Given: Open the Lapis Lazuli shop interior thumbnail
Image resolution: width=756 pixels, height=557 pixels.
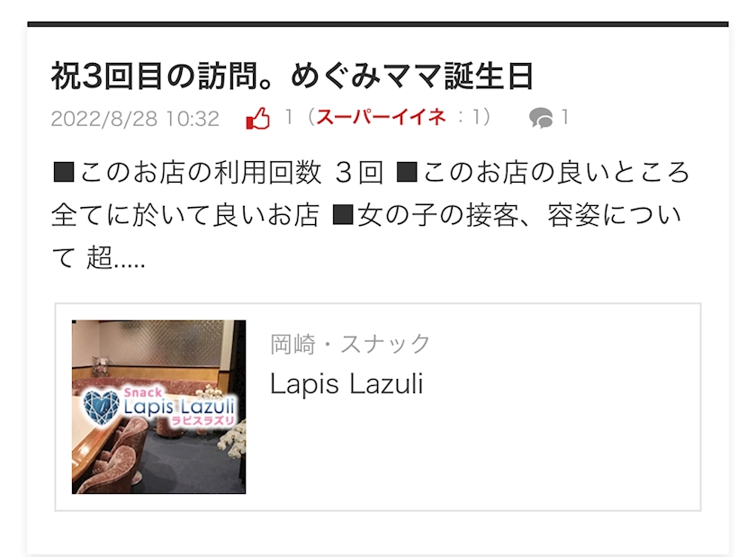Looking at the screenshot, I should 158,407.
